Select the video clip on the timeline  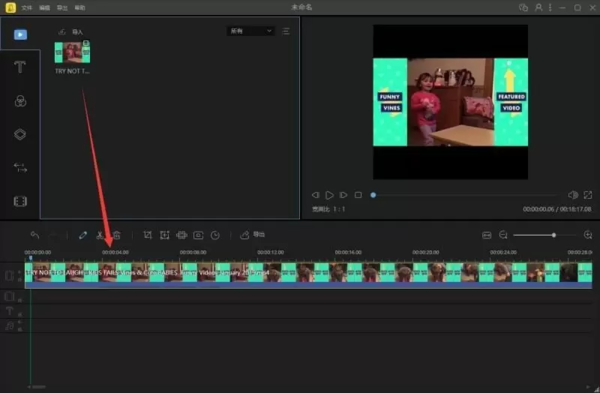(308, 275)
